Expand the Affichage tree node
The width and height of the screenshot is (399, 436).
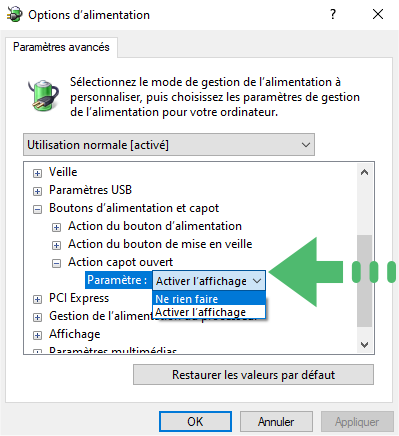pyautogui.click(x=37, y=335)
